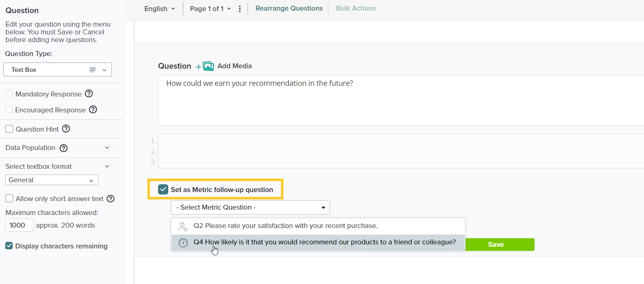Viewport: 644px width, 284px height.
Task: Click the gauge icon beside Q4 option
Action: coord(183,242)
